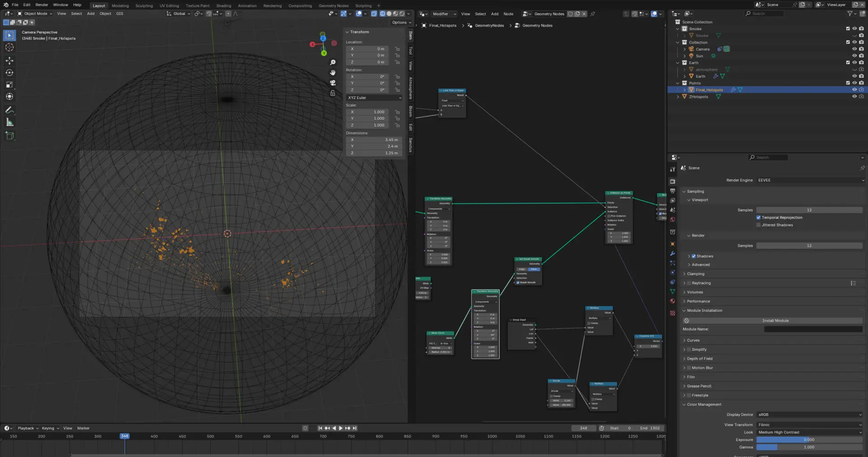Expand the Depth of Field panel
This screenshot has width=868, height=457.
coord(699,359)
